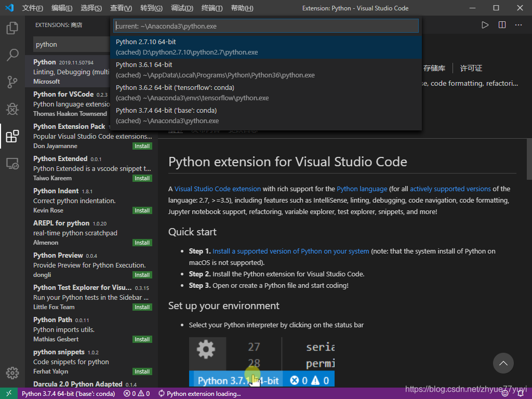Open the 终端(T) menu
Image resolution: width=532 pixels, height=399 pixels.
(212, 8)
